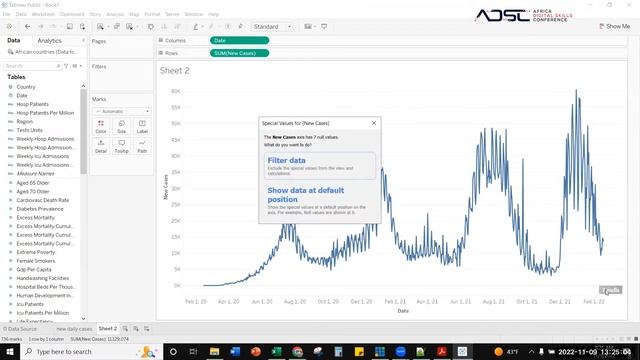Screen dimensions: 640x360
Task: Click the New Worksheet tab icon at bottom
Action: [125, 329]
